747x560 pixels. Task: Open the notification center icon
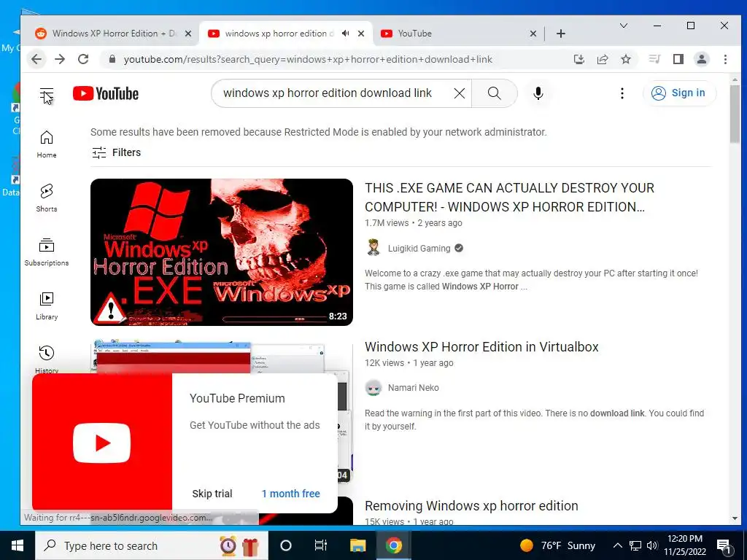coord(724,546)
